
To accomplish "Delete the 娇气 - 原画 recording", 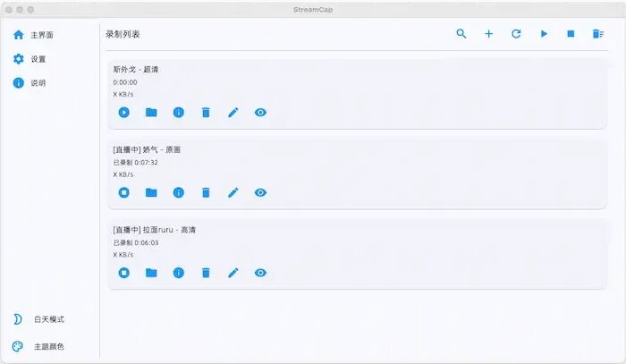I will coord(206,193).
